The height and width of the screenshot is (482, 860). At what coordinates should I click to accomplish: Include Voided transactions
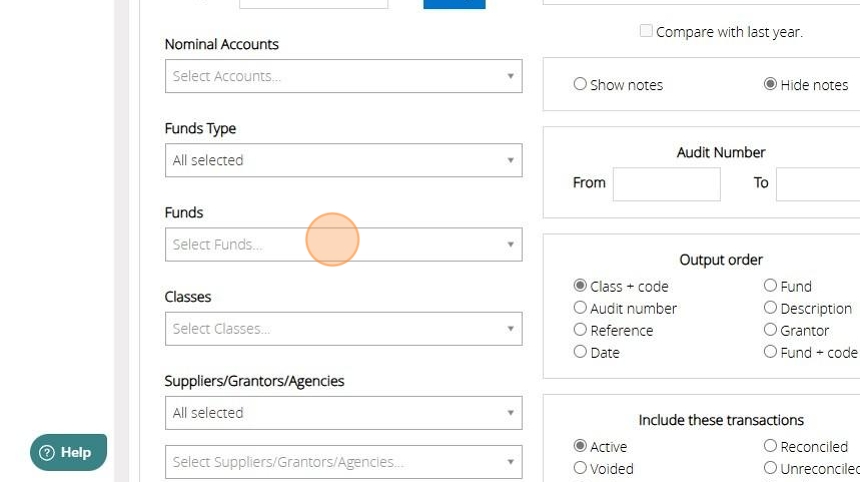580,468
